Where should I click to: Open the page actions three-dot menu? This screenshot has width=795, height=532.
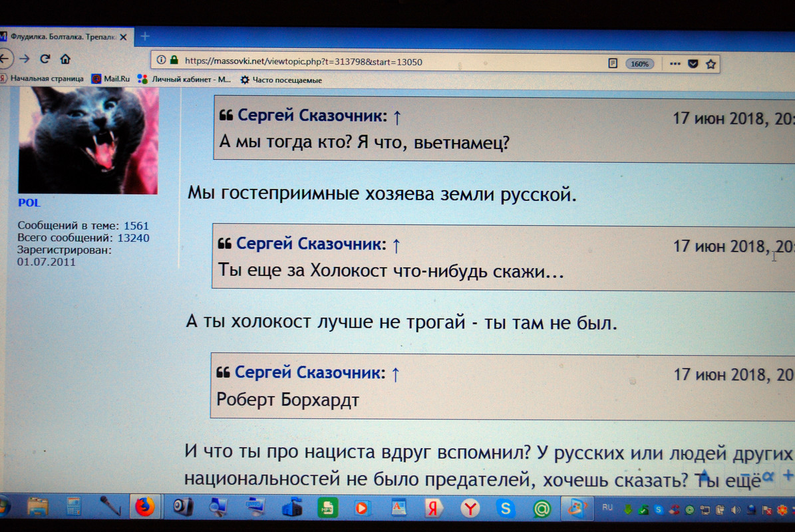pyautogui.click(x=675, y=64)
